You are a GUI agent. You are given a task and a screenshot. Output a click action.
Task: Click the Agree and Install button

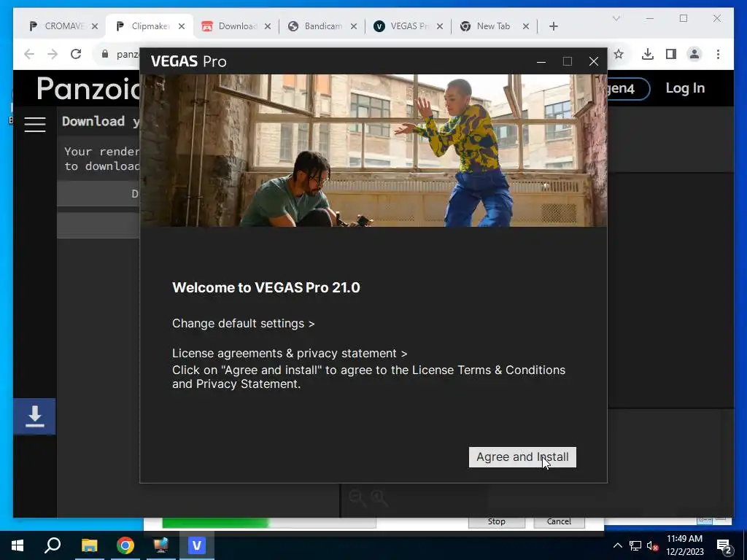[522, 457]
